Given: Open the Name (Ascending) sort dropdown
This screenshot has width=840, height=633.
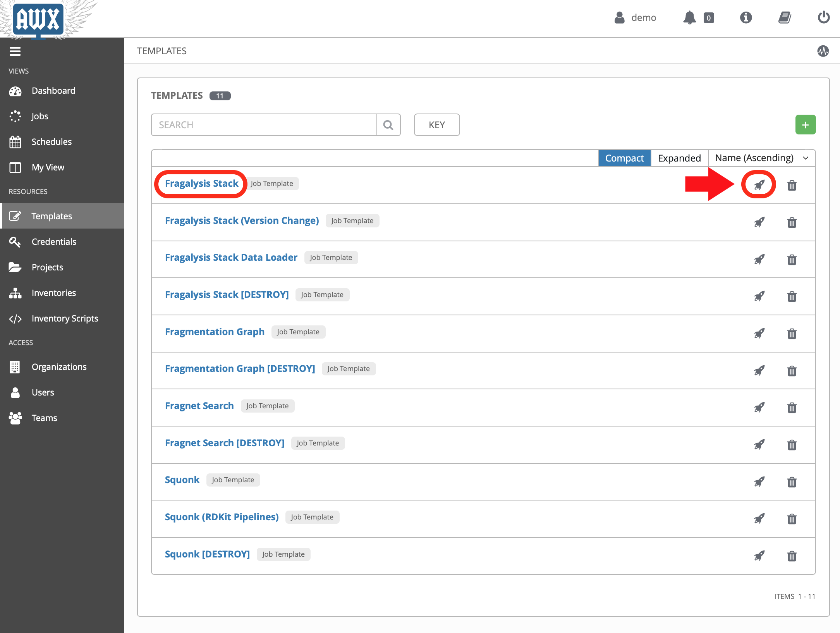Looking at the screenshot, I should 762,158.
